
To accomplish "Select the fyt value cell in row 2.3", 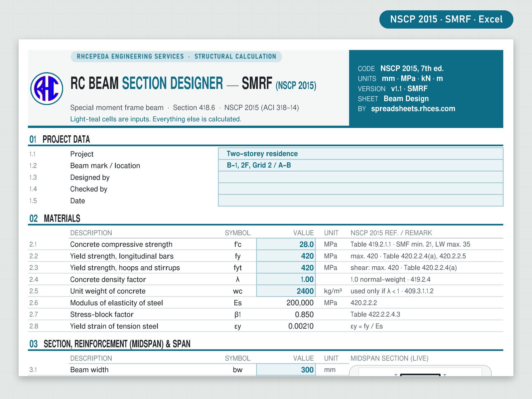I will pyautogui.click(x=286, y=268).
